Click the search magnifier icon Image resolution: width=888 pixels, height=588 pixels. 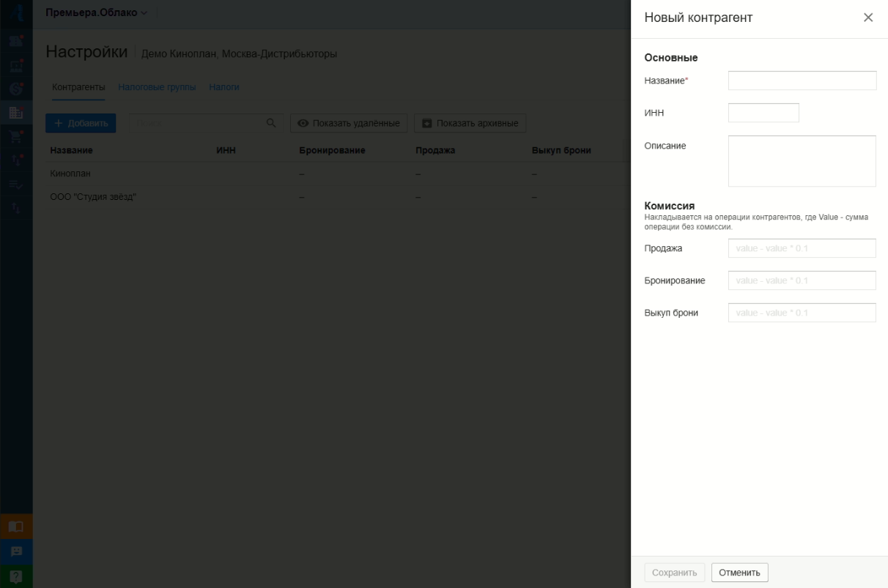(271, 123)
